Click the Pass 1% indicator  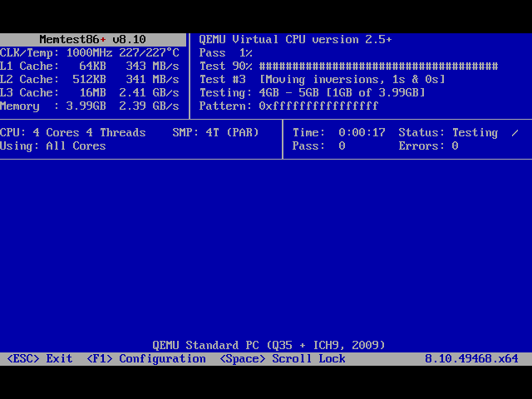pos(225,53)
